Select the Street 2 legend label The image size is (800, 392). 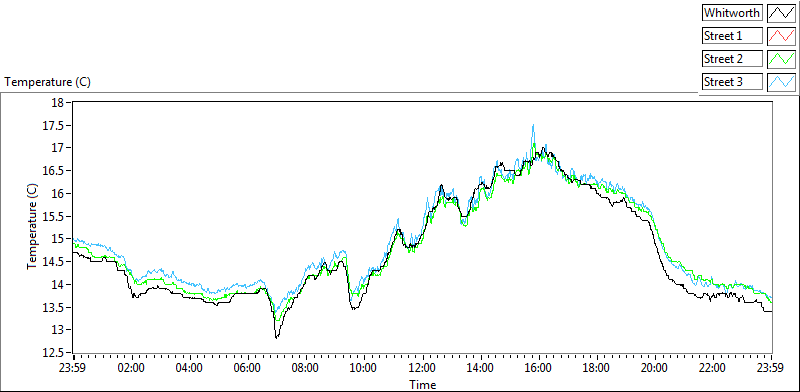(x=732, y=59)
